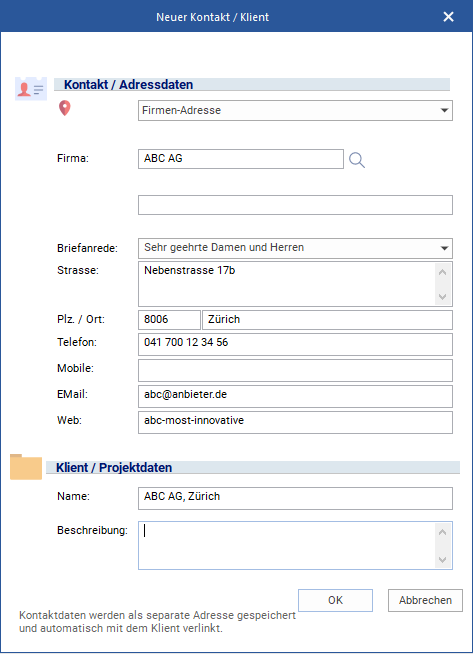The width and height of the screenshot is (473, 654).
Task: Click the Kontaktdaten werden als separate Adresse note
Action: coord(157,621)
